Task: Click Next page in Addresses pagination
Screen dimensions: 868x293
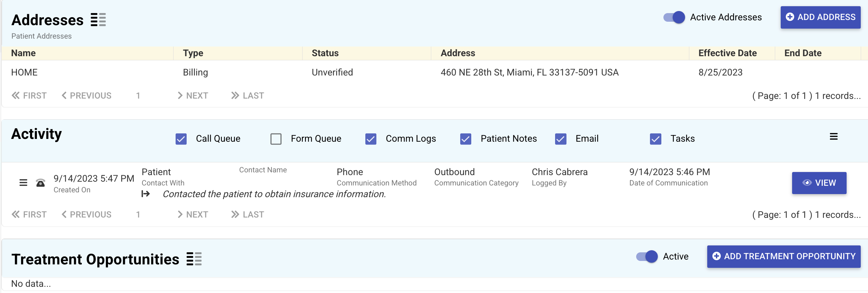Action: 193,95
